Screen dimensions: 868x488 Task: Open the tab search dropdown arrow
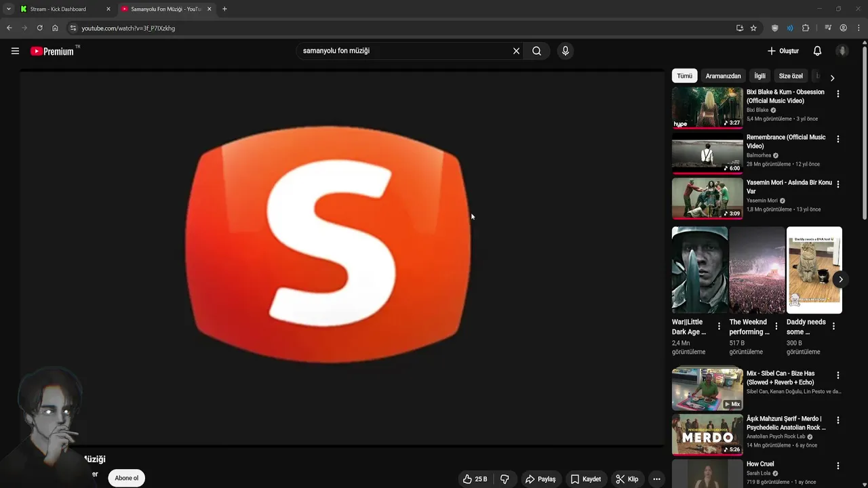tap(8, 9)
